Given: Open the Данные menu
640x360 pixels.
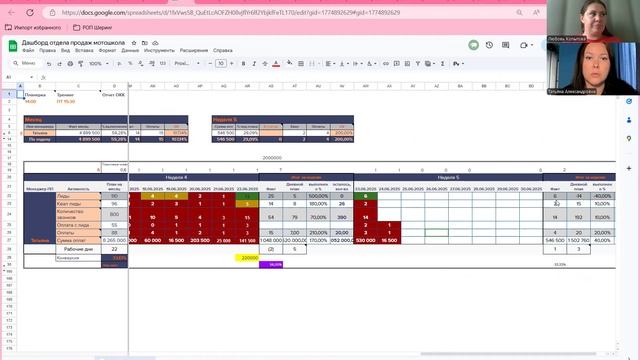Looking at the screenshot, I should pyautogui.click(x=130, y=51).
